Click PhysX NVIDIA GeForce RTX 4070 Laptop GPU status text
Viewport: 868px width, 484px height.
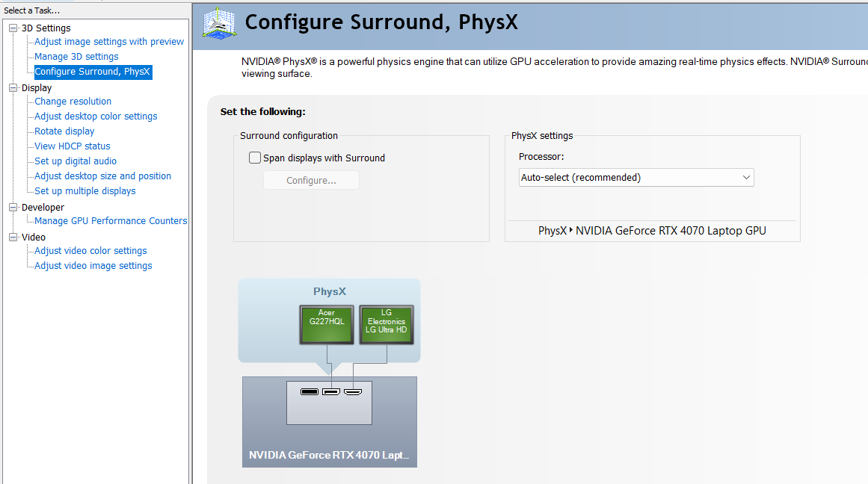click(652, 231)
